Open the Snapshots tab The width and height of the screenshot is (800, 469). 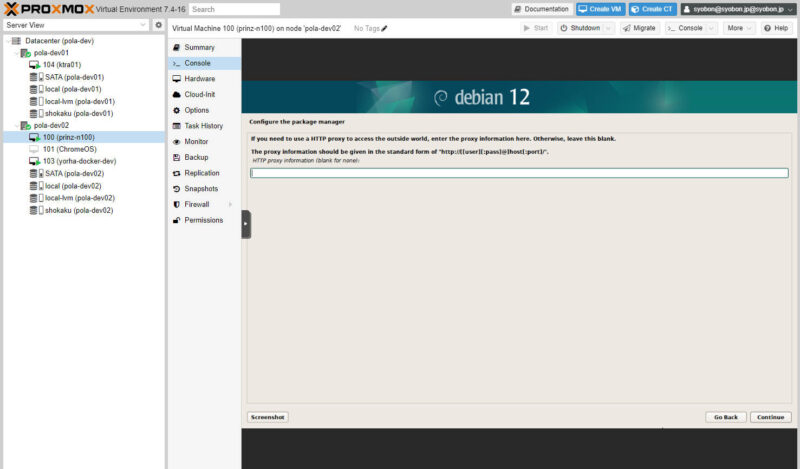tap(205, 188)
